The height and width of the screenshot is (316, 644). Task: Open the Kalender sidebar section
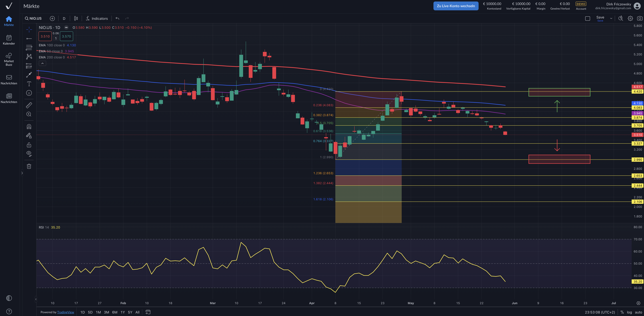pyautogui.click(x=9, y=40)
